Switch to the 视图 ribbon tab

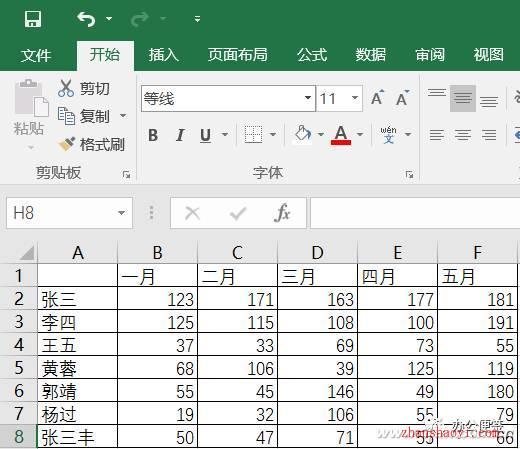[489, 55]
